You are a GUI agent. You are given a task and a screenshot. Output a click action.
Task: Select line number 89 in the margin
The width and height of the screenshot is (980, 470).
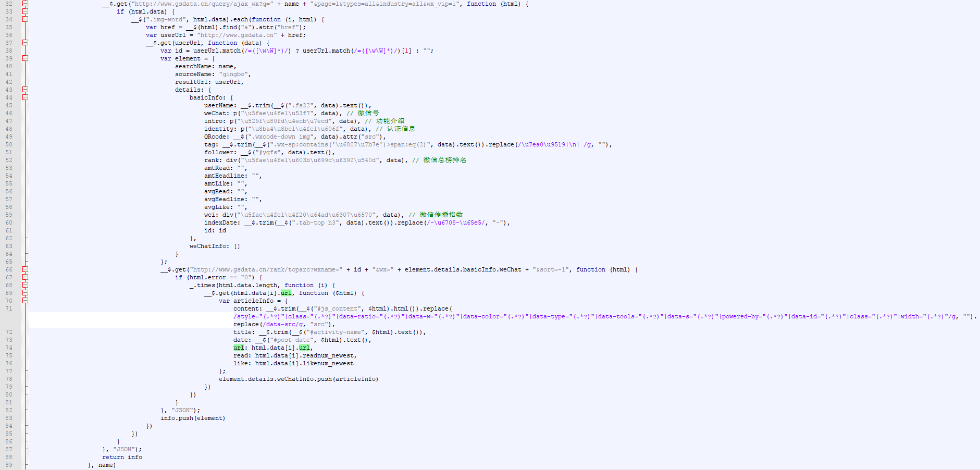point(9,465)
